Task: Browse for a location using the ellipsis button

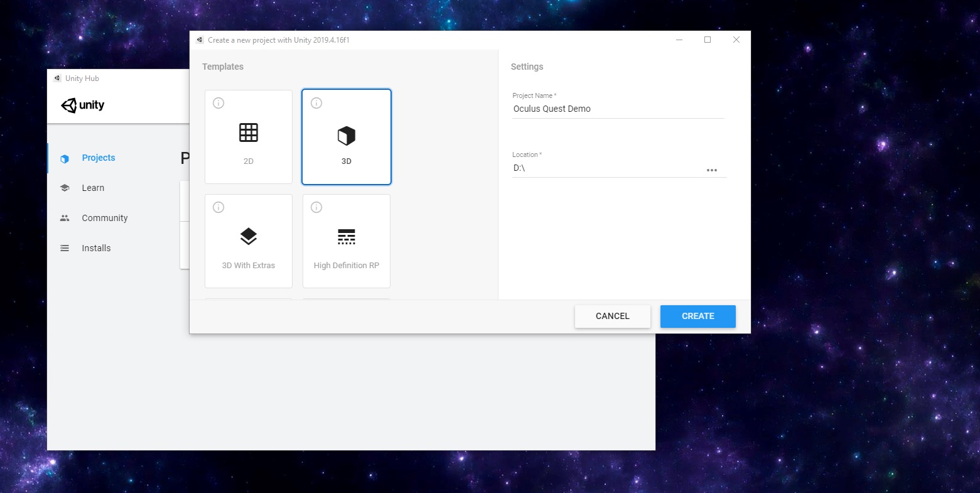Action: click(712, 169)
